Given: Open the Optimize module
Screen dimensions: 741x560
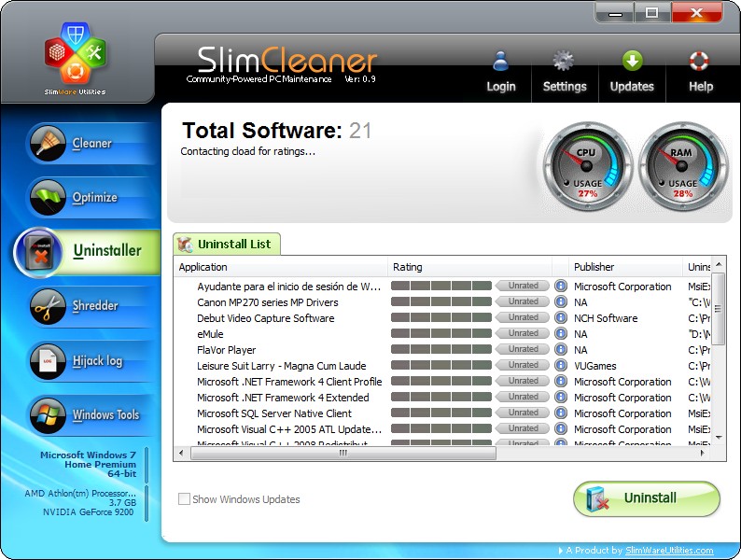Looking at the screenshot, I should point(92,197).
